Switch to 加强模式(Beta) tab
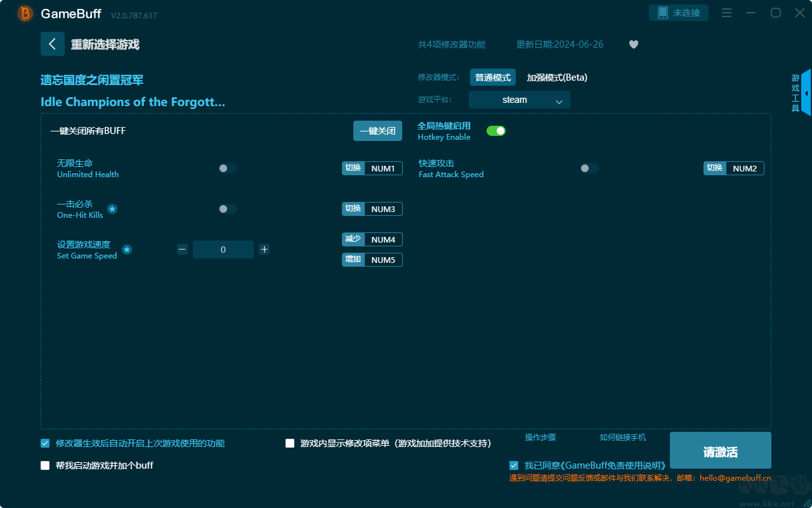Screen dimensions: 812x508 pyautogui.click(x=557, y=77)
